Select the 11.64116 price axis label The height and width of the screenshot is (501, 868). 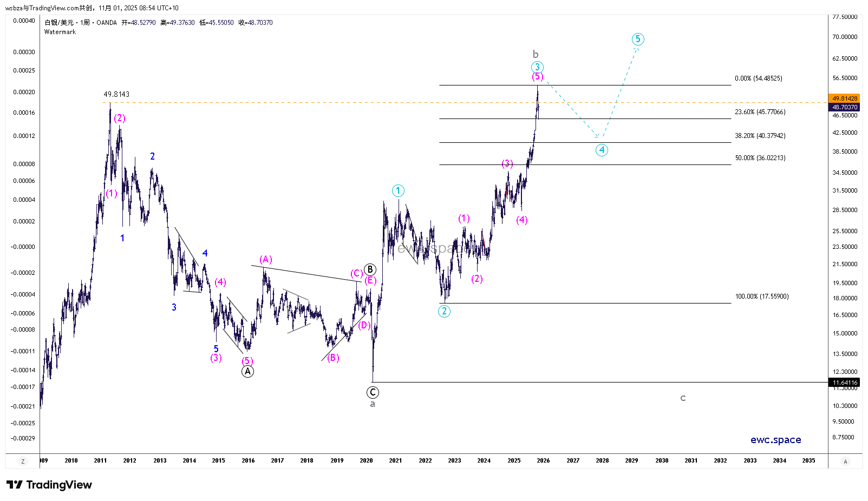click(845, 383)
